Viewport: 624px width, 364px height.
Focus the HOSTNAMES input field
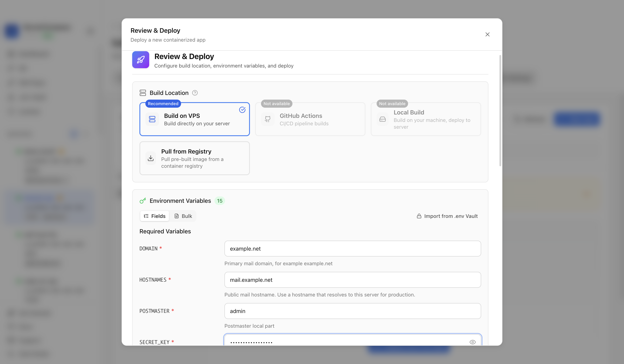[x=353, y=280]
